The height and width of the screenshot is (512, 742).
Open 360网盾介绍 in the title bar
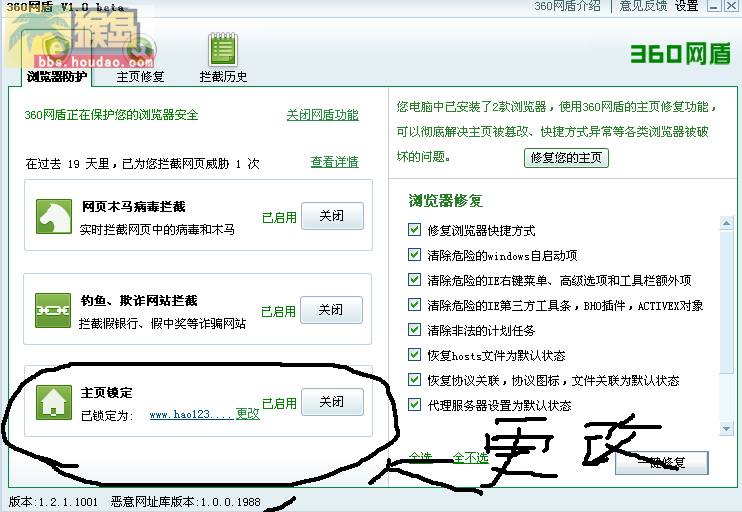coord(567,6)
